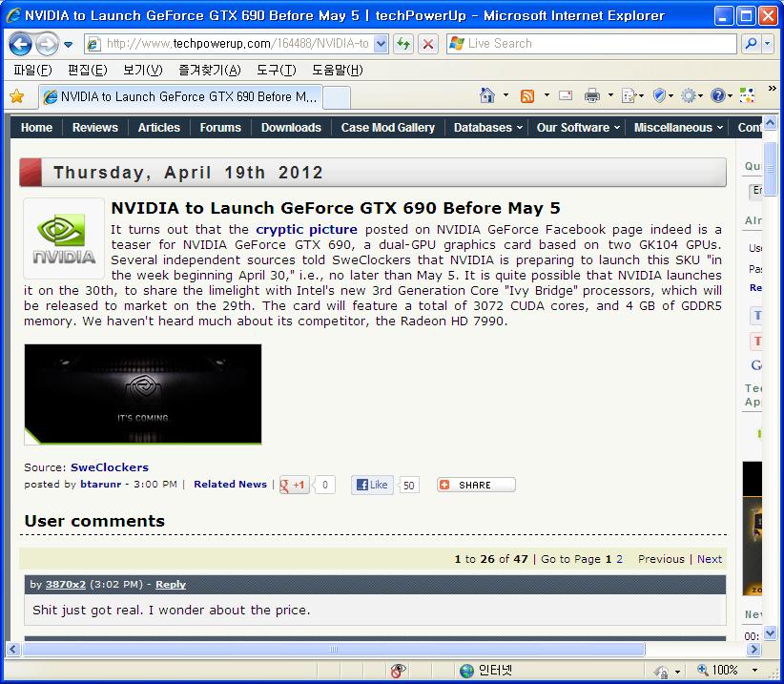Go to comments page 2
Image resolution: width=784 pixels, height=684 pixels.
pos(620,559)
